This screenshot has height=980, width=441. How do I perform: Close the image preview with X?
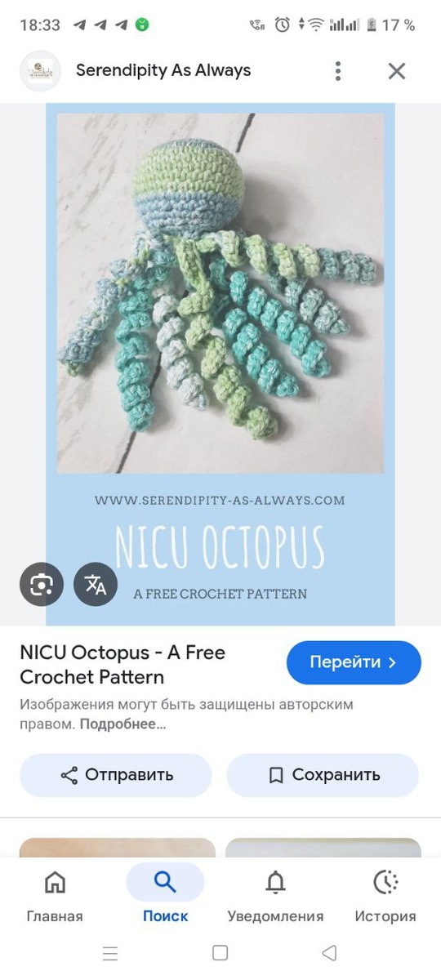(x=397, y=71)
